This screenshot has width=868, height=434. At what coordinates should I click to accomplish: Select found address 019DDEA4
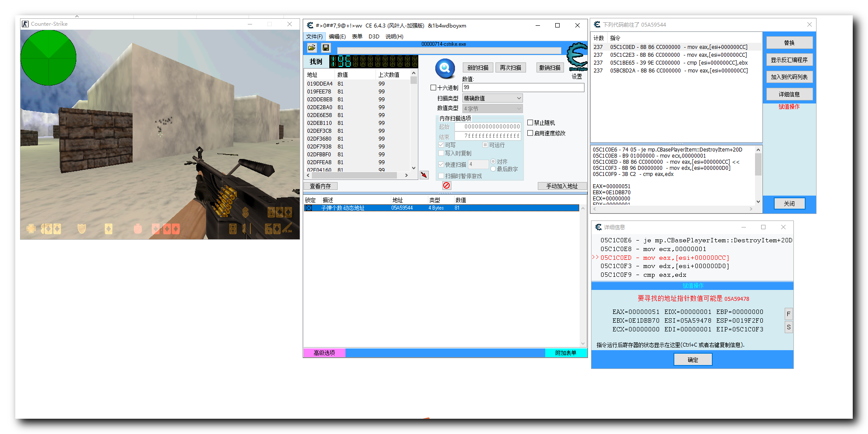click(320, 84)
